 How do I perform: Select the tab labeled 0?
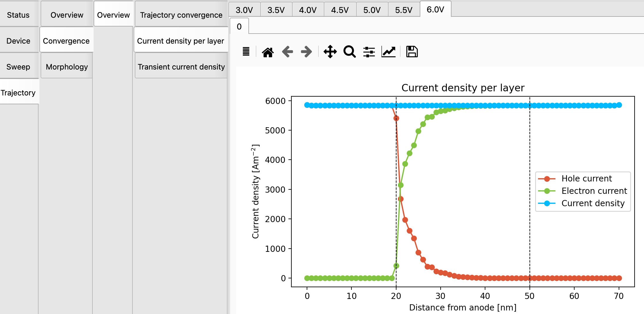239,27
